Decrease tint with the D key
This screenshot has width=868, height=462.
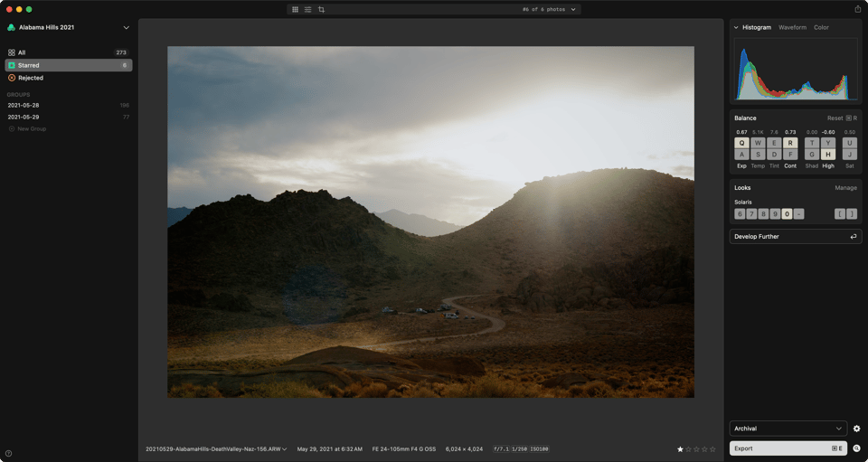point(774,155)
